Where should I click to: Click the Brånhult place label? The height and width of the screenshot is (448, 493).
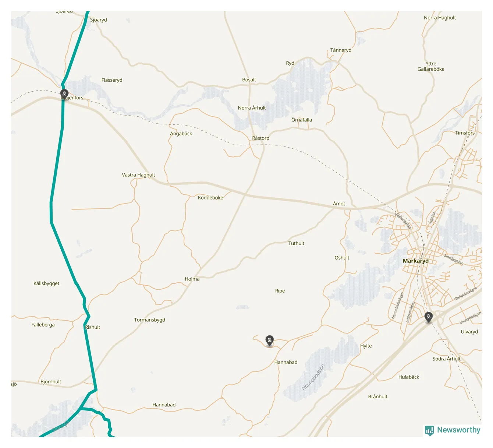(x=378, y=396)
